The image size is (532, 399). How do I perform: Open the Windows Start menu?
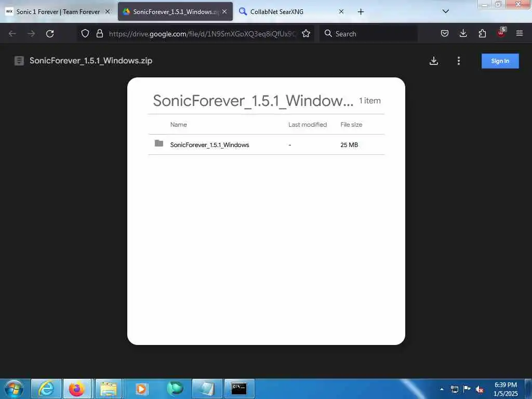[14, 389]
